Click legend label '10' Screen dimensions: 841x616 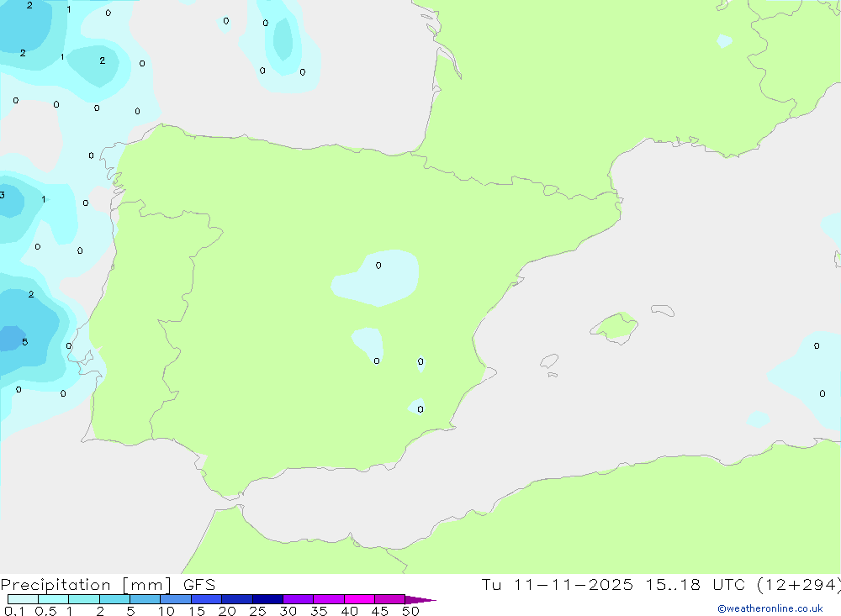[167, 611]
